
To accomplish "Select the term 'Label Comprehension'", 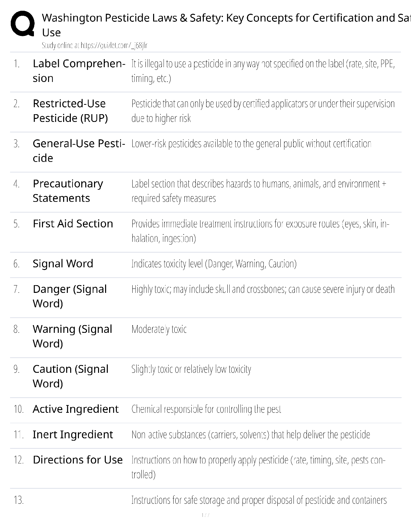I will 79,71.
